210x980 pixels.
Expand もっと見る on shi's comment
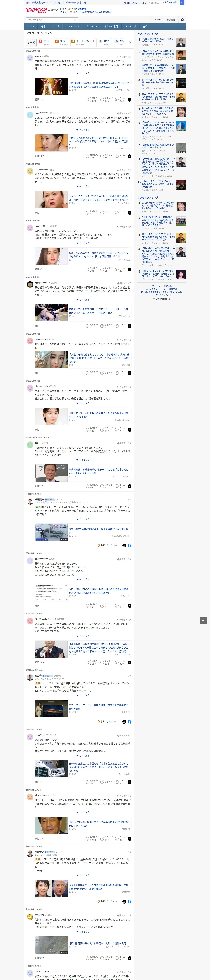pos(83,579)
